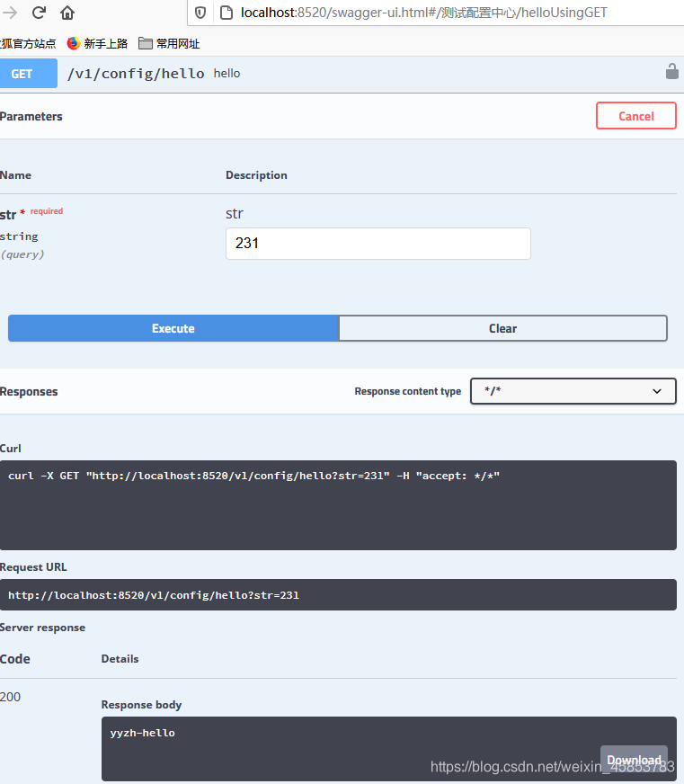
Task: Click the hello summary next to the path
Action: [x=227, y=74]
